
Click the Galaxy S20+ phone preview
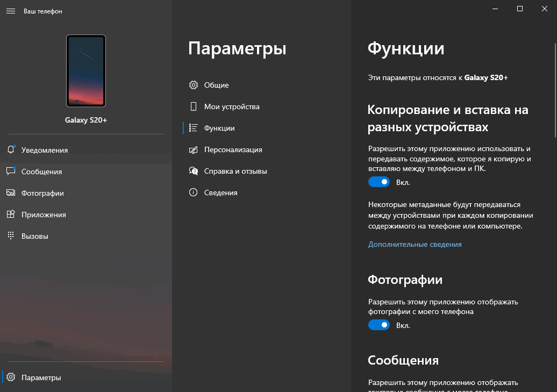tap(86, 70)
